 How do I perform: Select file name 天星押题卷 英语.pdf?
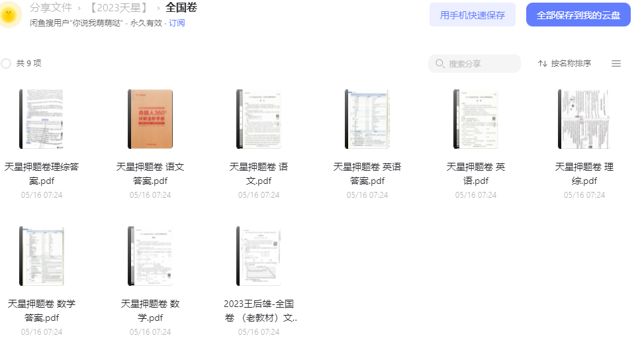(x=476, y=174)
